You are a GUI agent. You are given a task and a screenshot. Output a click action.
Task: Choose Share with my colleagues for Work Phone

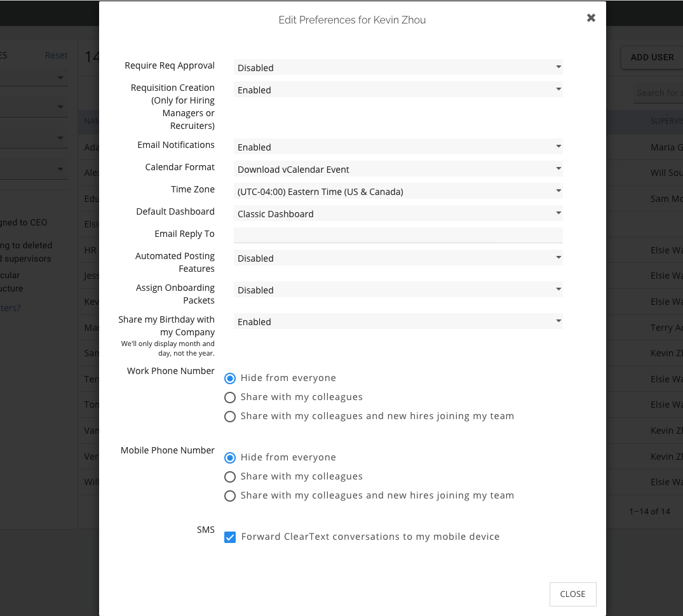[x=230, y=398]
